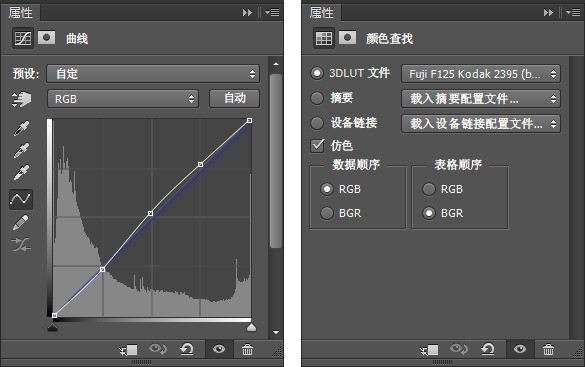The height and width of the screenshot is (367, 585).
Task: Toggle Curves layer visibility eye
Action: (x=219, y=349)
